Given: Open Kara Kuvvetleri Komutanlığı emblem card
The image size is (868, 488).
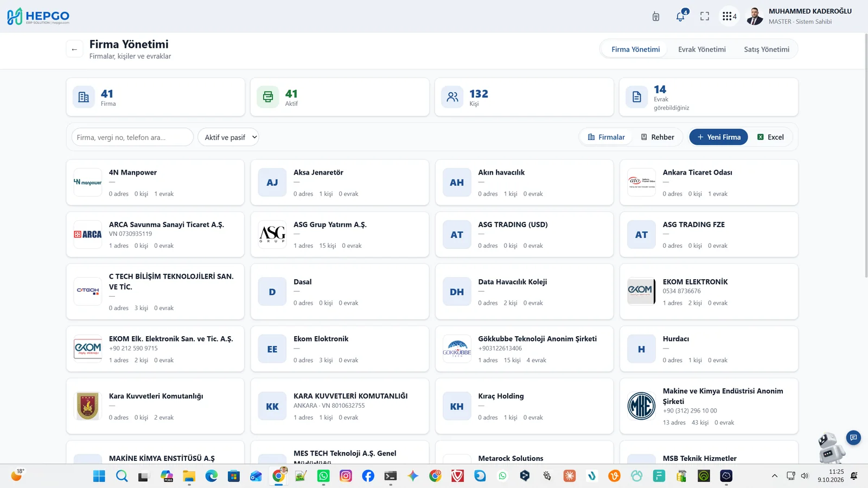Looking at the screenshot, I should click(155, 406).
